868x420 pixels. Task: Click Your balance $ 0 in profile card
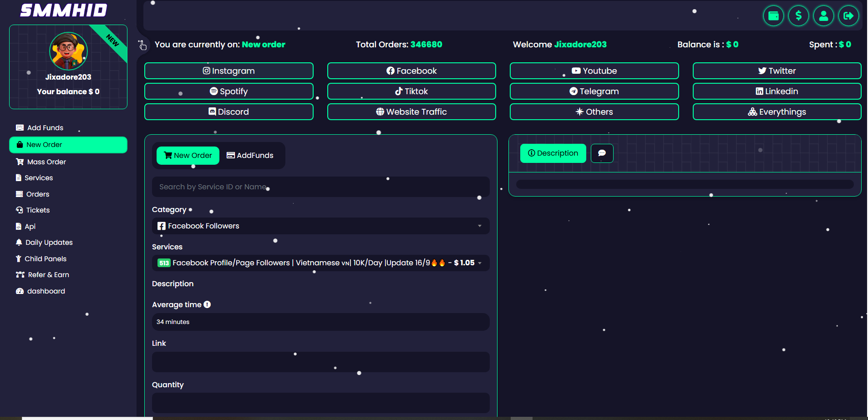[68, 92]
